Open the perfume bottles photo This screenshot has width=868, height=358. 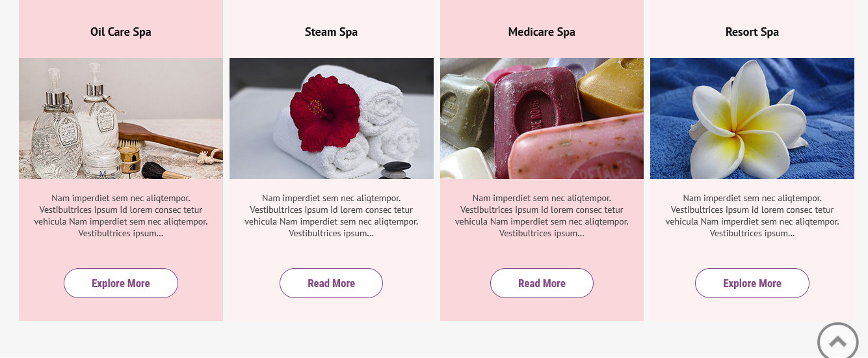(x=121, y=118)
